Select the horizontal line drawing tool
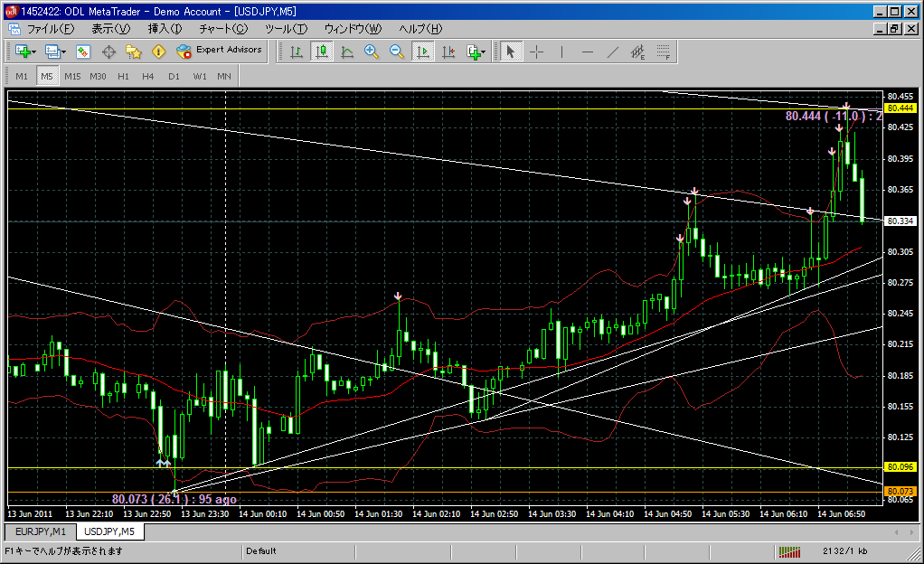This screenshot has width=924, height=564. pos(588,52)
